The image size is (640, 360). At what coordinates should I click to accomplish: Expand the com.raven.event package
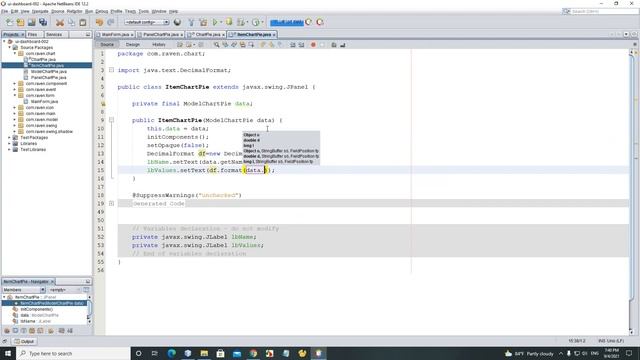(15, 89)
